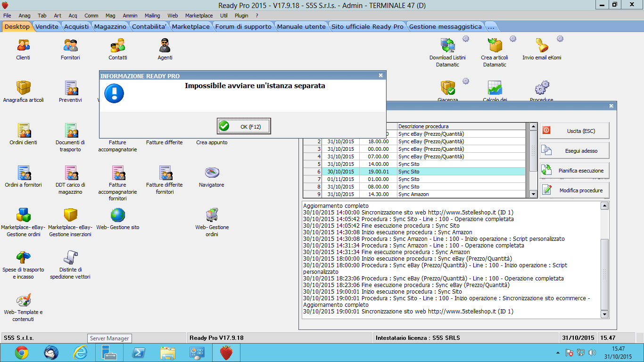The image size is (644, 362).
Task: Open Marketplace eBay Gestione ordini icon
Action: [x=23, y=215]
